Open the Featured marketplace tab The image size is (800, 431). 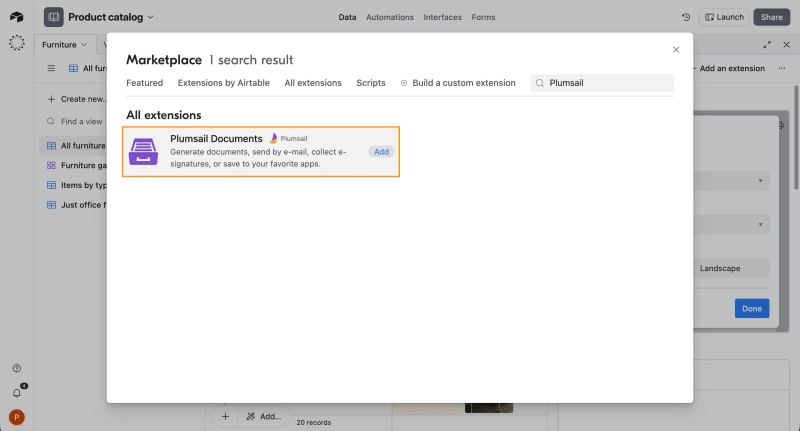coord(144,83)
